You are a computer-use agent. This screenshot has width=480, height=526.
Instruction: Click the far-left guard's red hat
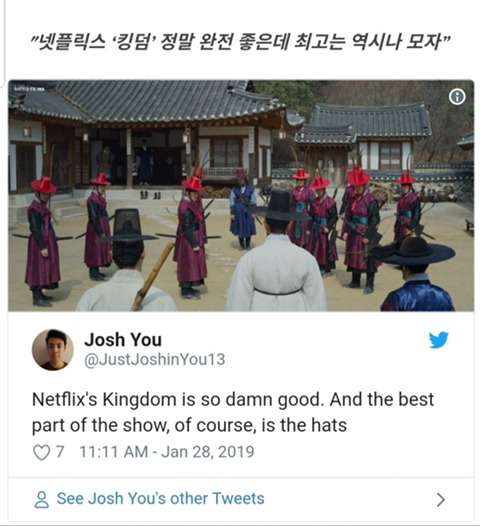pos(44,186)
